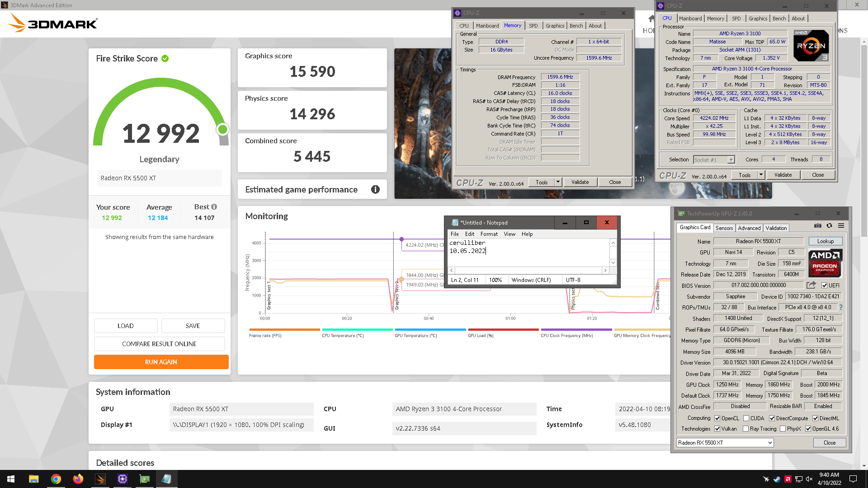Open the GPU selection dropdown in GPU-Z
This screenshot has height=488, width=868.
click(725, 443)
